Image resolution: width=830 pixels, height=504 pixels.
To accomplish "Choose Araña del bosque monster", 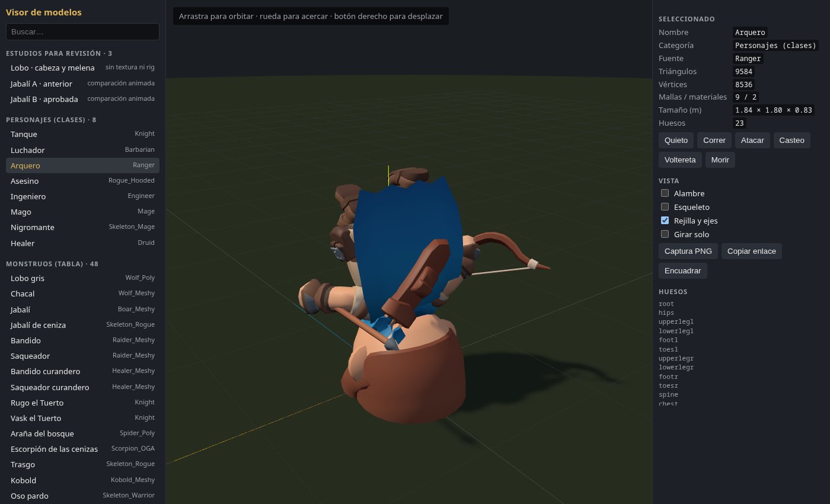I will click(82, 433).
